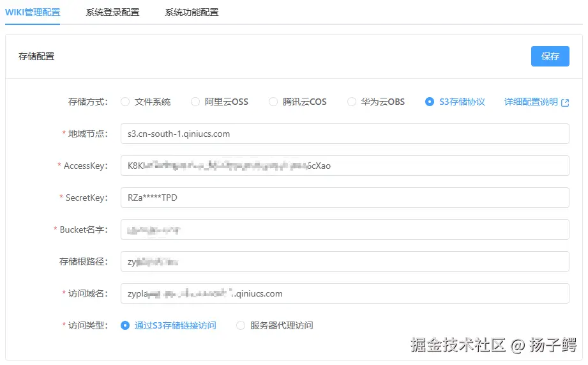This screenshot has width=588, height=365.
Task: Click into the 存储根路径 field
Action: coord(345,261)
